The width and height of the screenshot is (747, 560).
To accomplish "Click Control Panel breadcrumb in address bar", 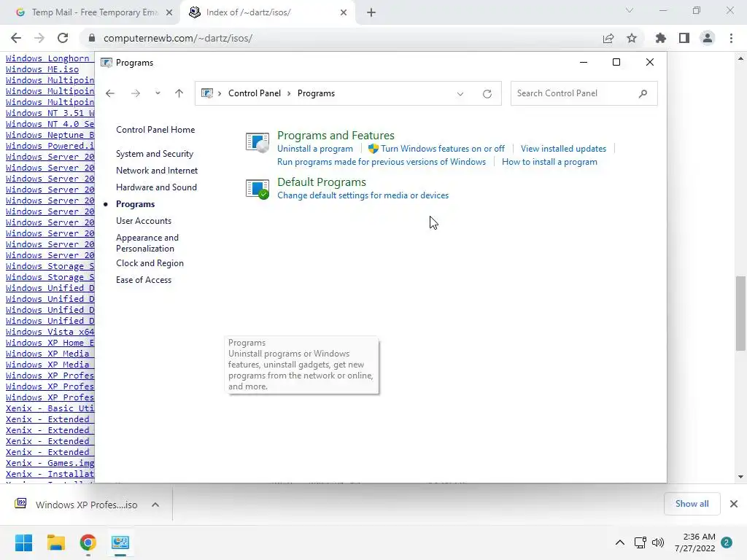I will coord(255,93).
